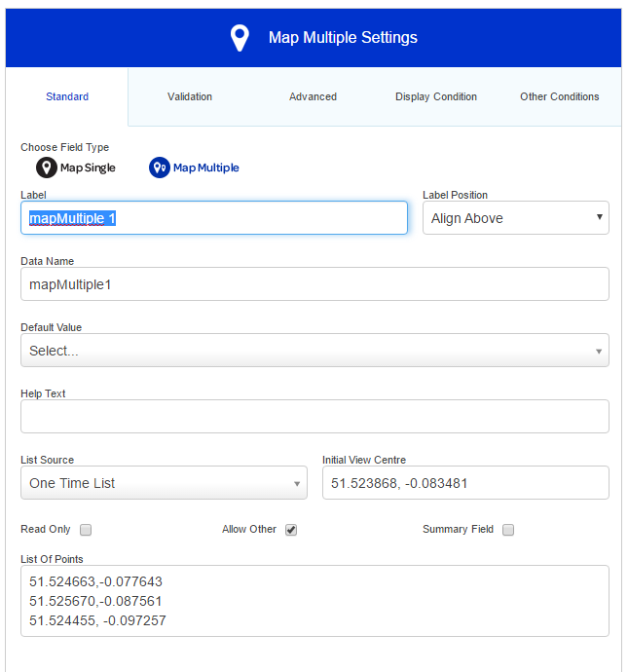Go to the Display Condition tab

[x=436, y=96]
